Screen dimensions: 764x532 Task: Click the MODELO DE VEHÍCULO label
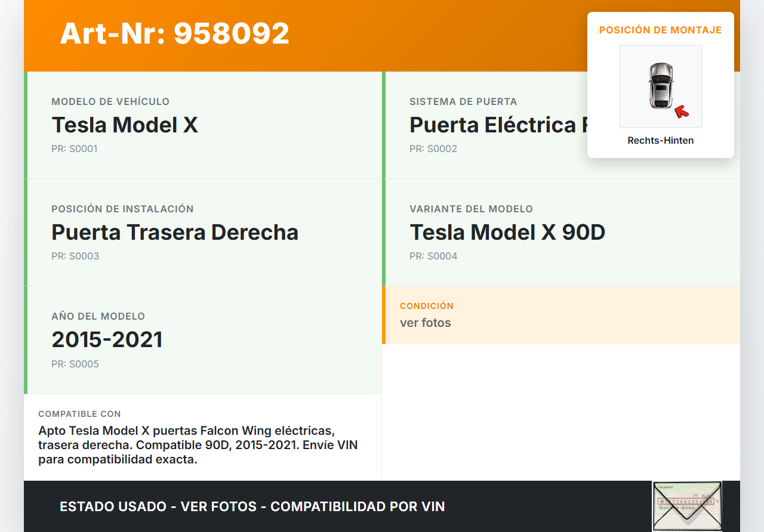(x=110, y=102)
